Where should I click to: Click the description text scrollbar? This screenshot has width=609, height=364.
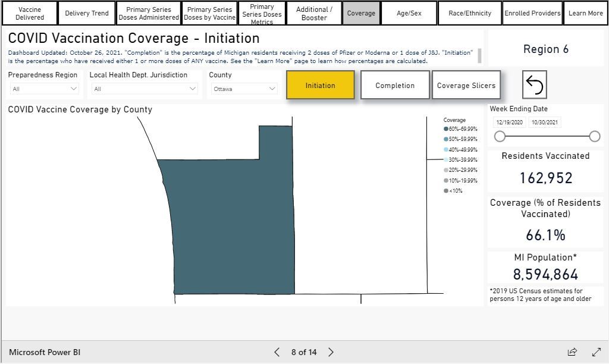tap(479, 56)
